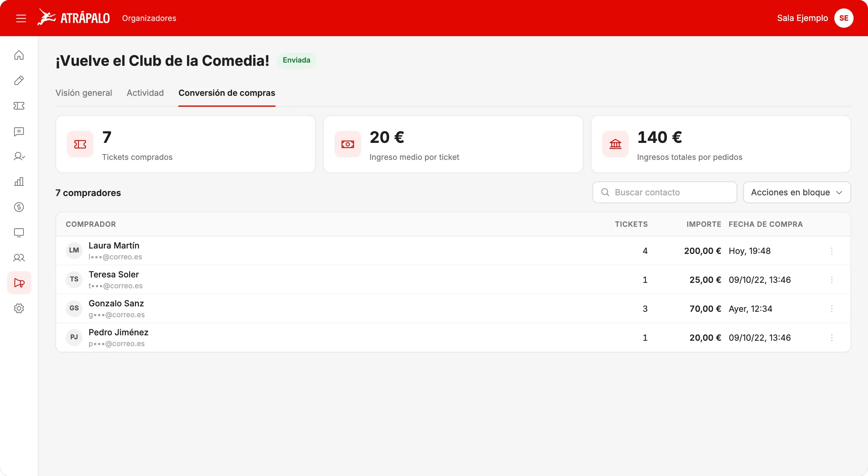Click the 200,00 € amount cell
Image resolution: width=868 pixels, height=476 pixels.
pyautogui.click(x=702, y=251)
